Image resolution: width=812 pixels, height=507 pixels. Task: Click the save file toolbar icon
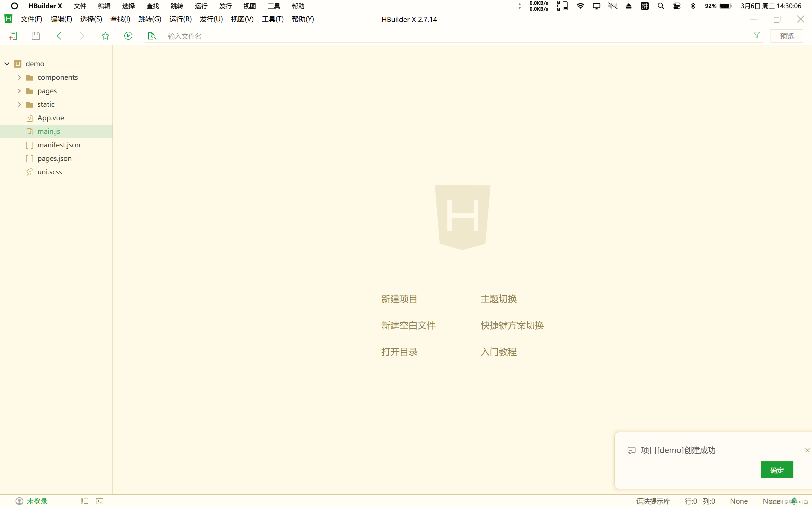(x=36, y=36)
